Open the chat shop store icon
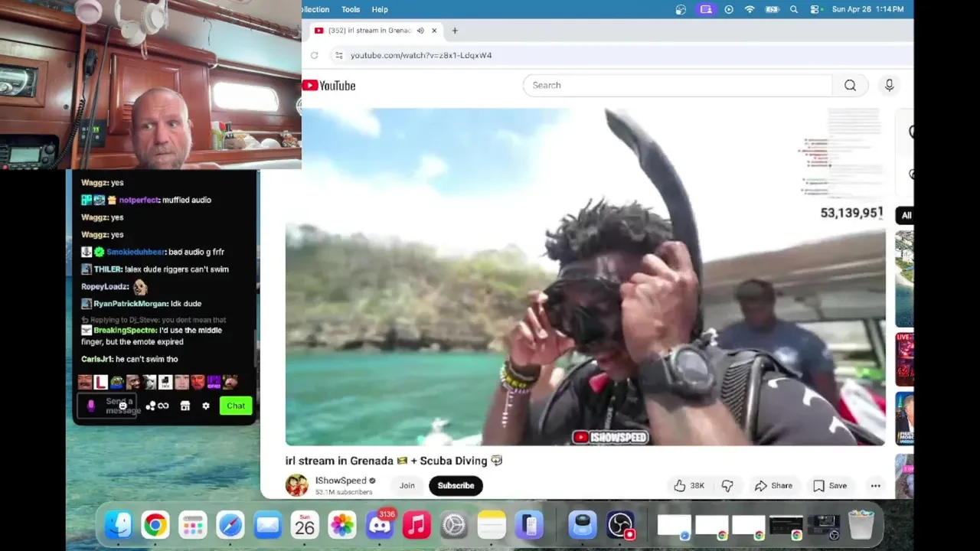 coord(185,406)
